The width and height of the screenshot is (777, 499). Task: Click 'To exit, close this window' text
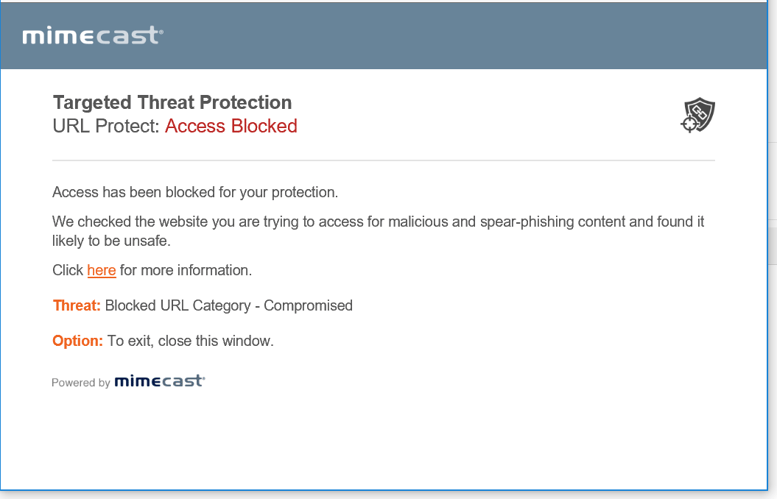coord(190,341)
